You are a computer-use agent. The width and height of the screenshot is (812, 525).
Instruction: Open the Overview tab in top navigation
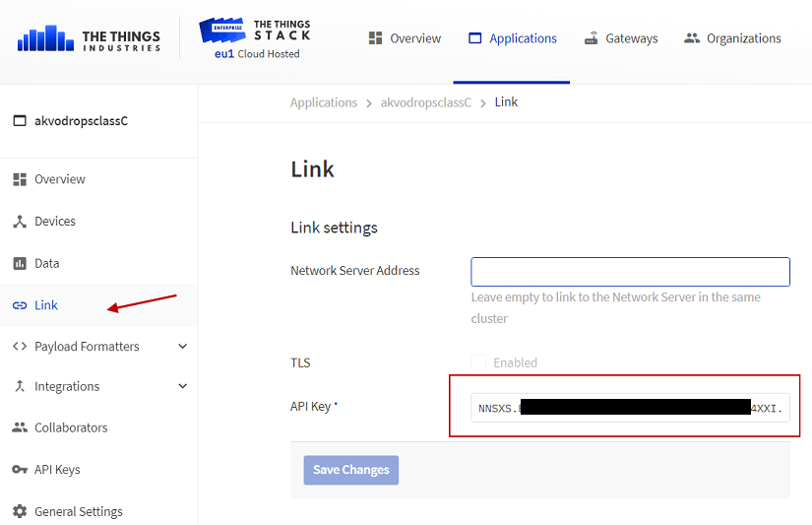[405, 38]
